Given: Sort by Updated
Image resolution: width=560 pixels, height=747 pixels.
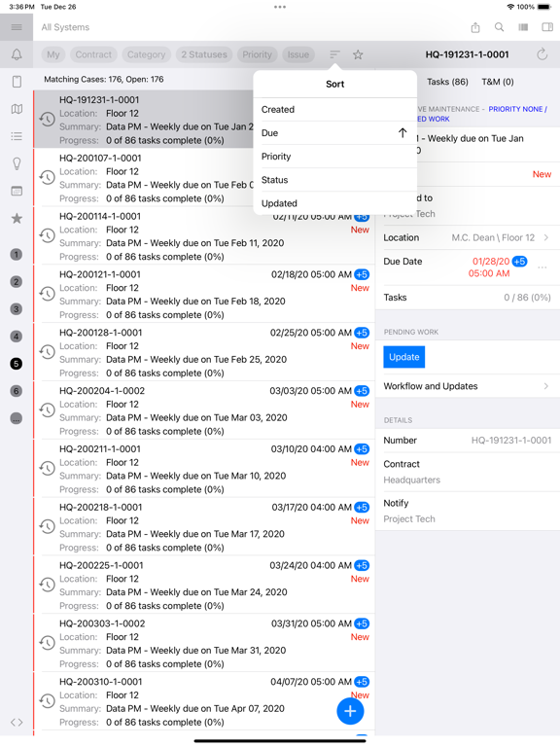Looking at the screenshot, I should 334,203.
